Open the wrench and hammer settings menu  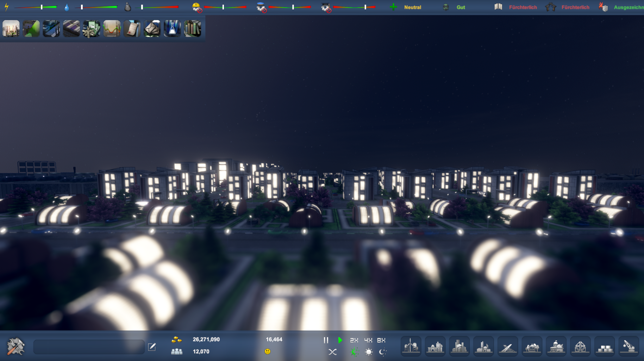point(15,346)
